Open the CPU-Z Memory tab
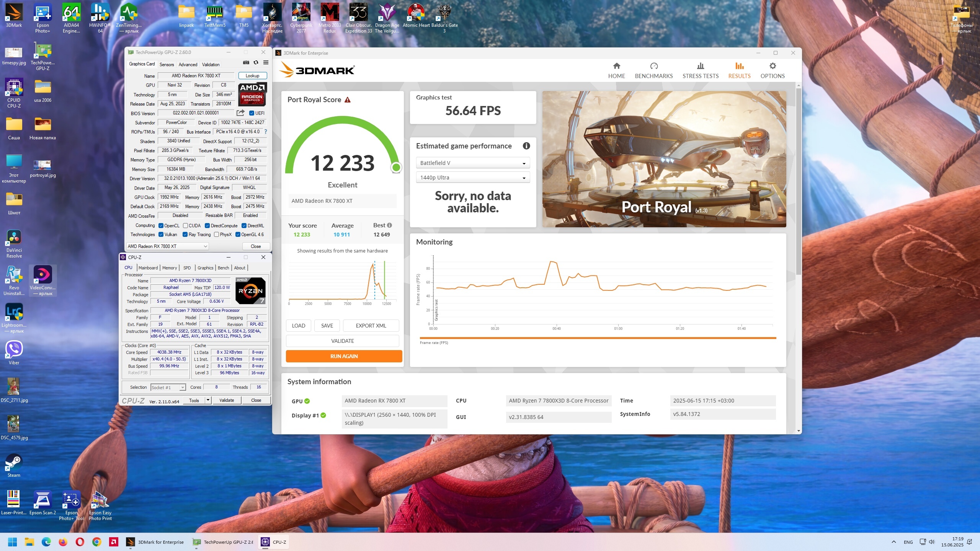The image size is (980, 551). (x=170, y=268)
